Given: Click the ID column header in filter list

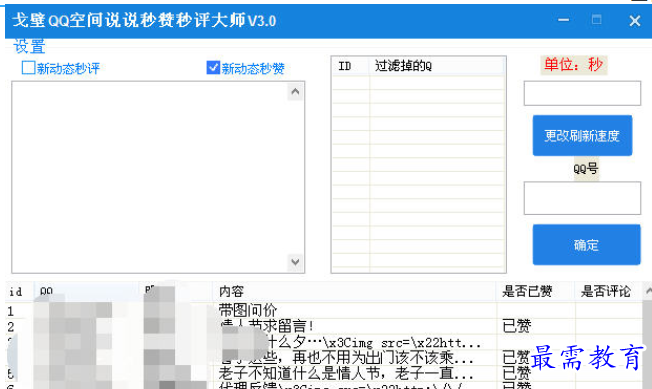Looking at the screenshot, I should point(351,66).
